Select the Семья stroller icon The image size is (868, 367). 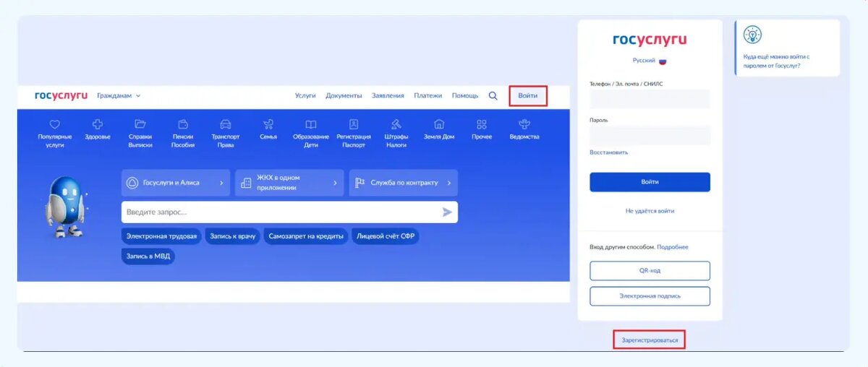[268, 124]
